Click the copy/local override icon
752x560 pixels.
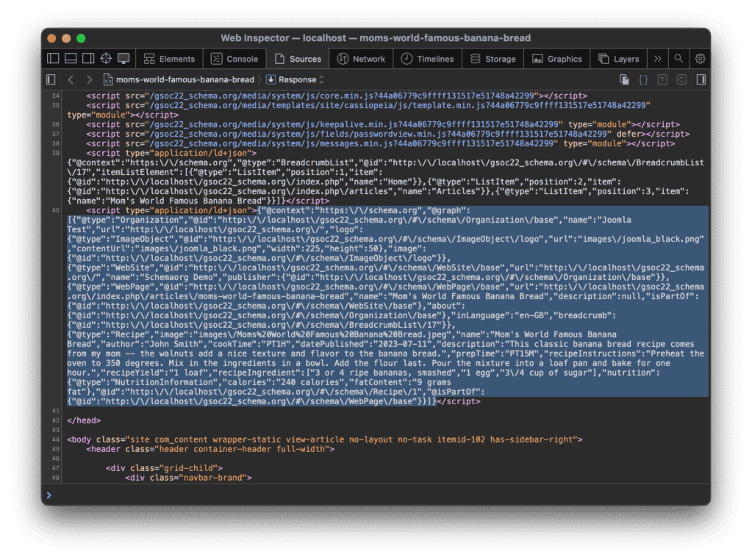(x=624, y=79)
